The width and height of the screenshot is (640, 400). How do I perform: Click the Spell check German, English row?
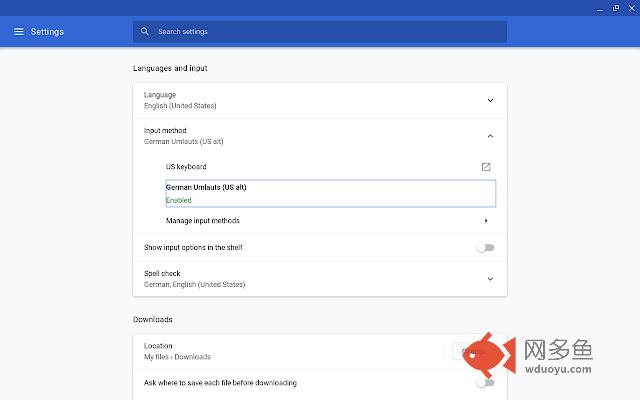[x=320, y=279]
